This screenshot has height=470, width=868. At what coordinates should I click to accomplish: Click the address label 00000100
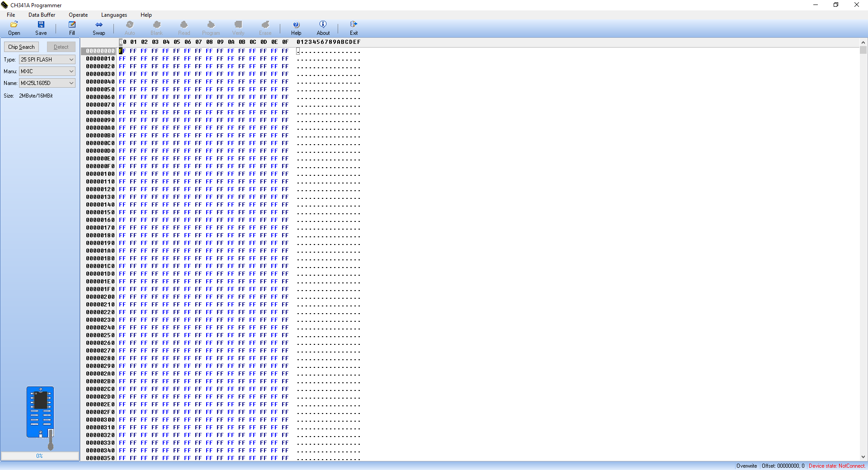[x=100, y=174]
